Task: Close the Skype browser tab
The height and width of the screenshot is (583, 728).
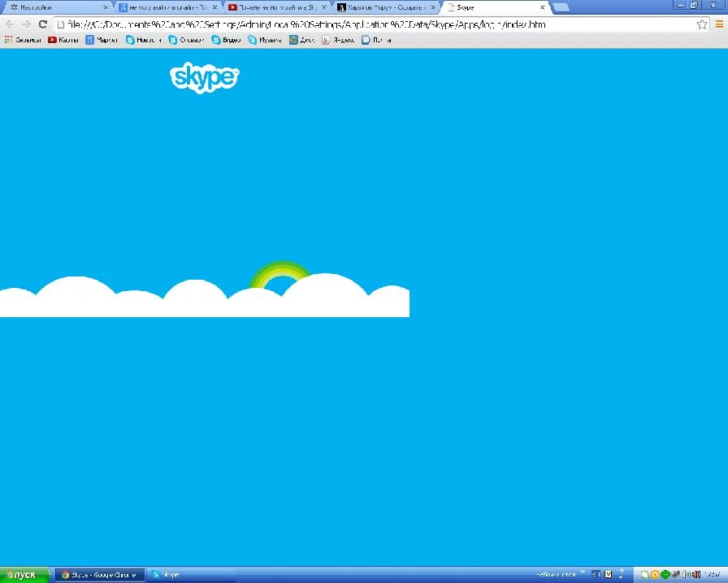Action: 542,7
